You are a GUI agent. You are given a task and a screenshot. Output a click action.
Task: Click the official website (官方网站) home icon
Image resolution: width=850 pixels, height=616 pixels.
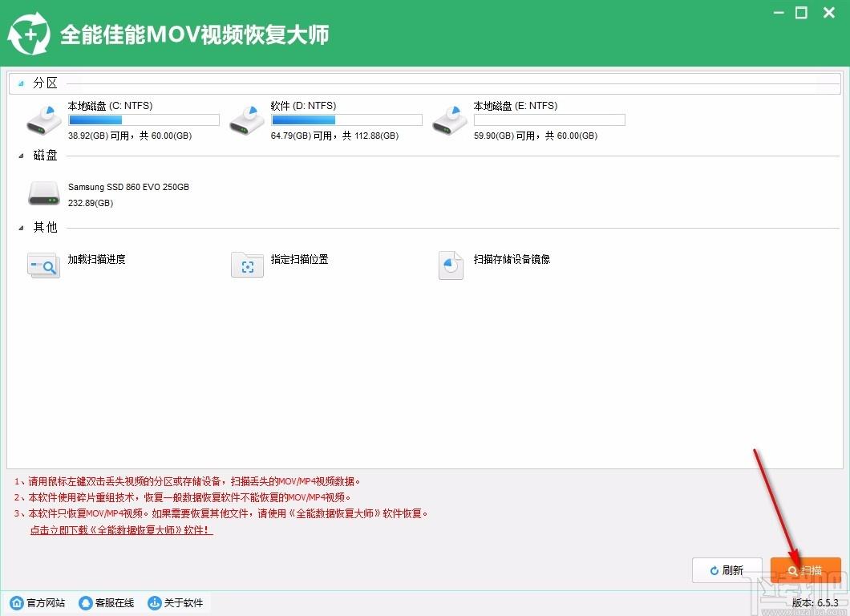tap(17, 602)
